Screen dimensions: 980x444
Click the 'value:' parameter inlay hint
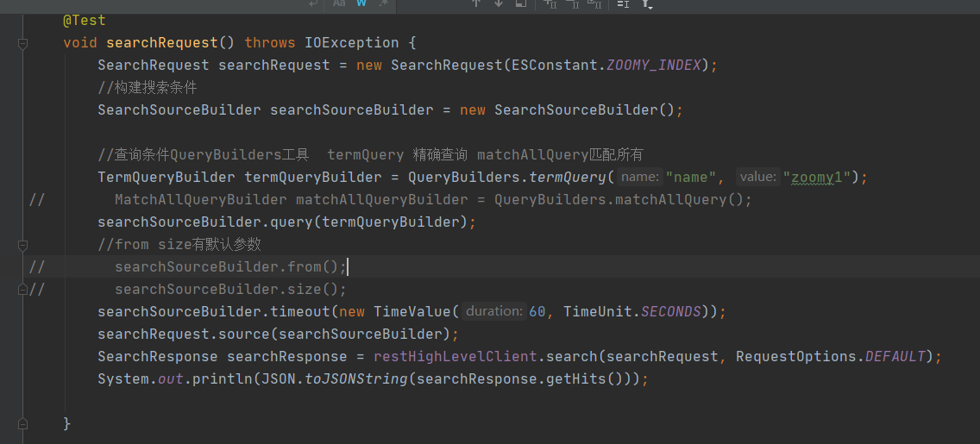tap(758, 178)
